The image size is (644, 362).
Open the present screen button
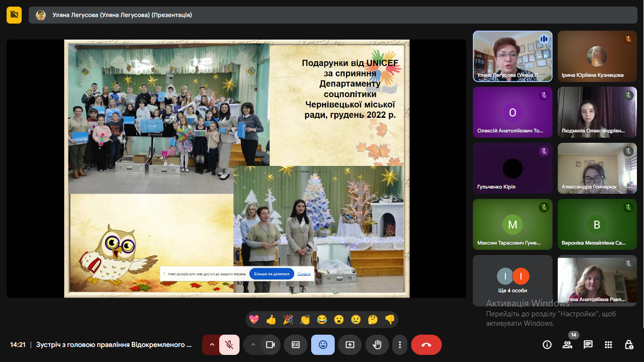click(x=350, y=345)
